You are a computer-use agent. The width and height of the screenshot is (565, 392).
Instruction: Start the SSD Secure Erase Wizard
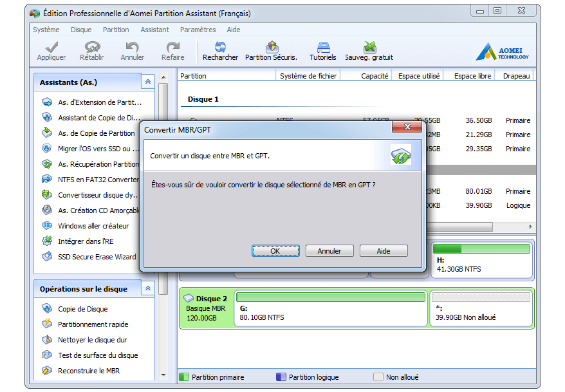click(97, 257)
